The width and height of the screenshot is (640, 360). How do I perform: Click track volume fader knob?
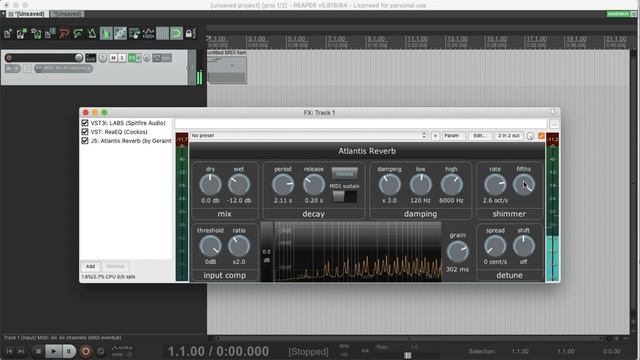(79, 58)
